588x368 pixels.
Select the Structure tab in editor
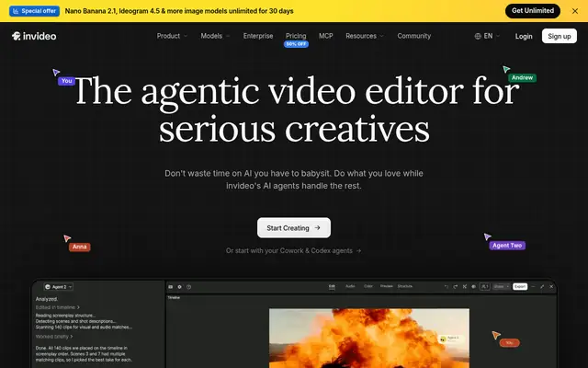(405, 286)
